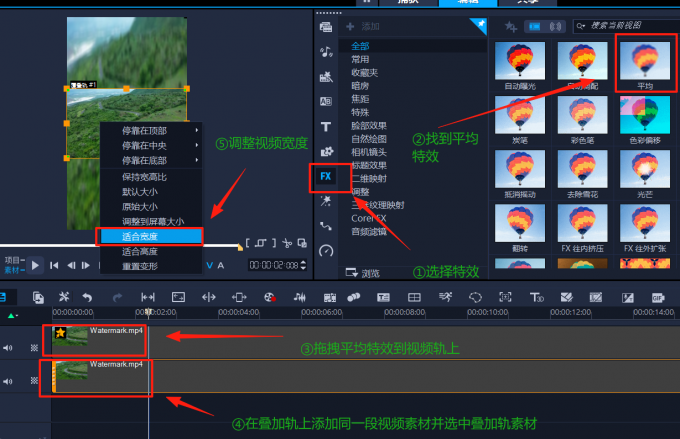The width and height of the screenshot is (680, 439).
Task: Open the media library panel icon
Action: [x=326, y=27]
